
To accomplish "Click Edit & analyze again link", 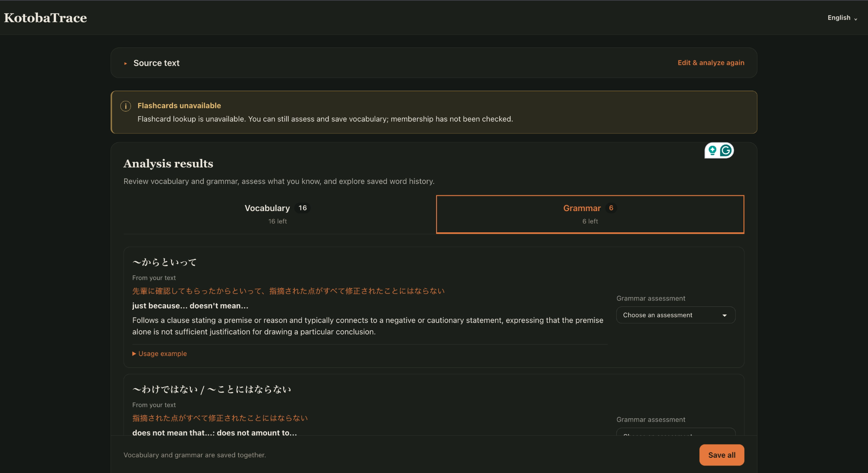I will [711, 63].
